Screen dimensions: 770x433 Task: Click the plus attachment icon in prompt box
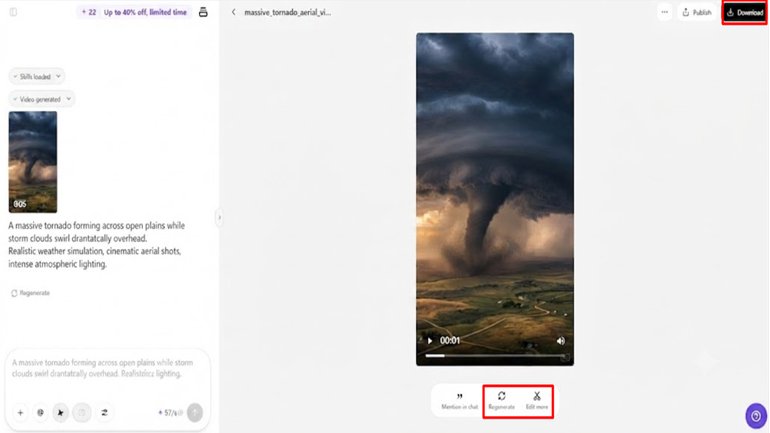pos(20,413)
